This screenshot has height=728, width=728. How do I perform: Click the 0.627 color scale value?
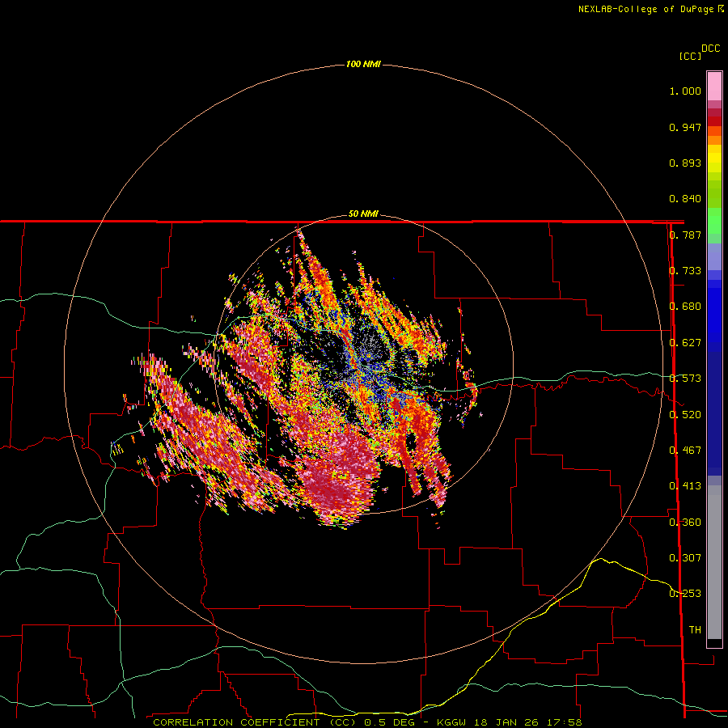click(x=685, y=343)
